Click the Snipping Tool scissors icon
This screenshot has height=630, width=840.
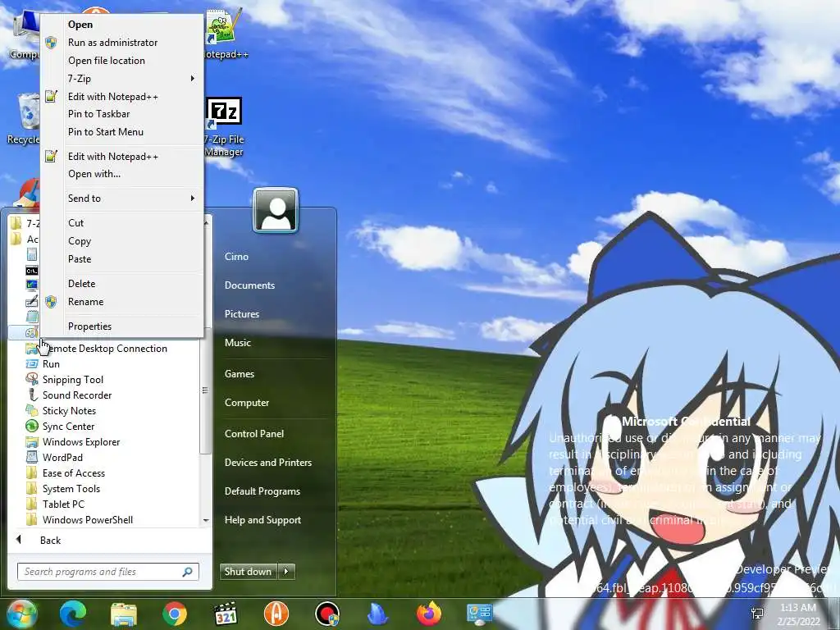click(32, 379)
